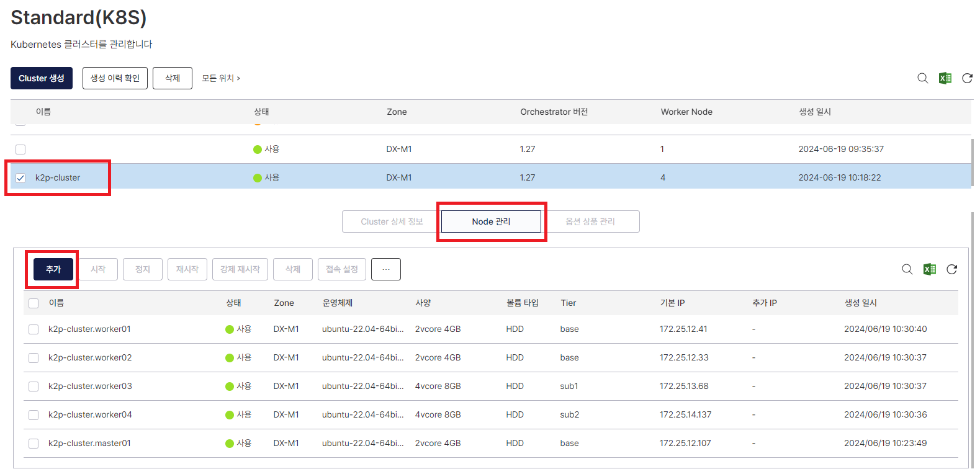
Task: Click the search icon in cluster list toolbar
Action: [922, 78]
